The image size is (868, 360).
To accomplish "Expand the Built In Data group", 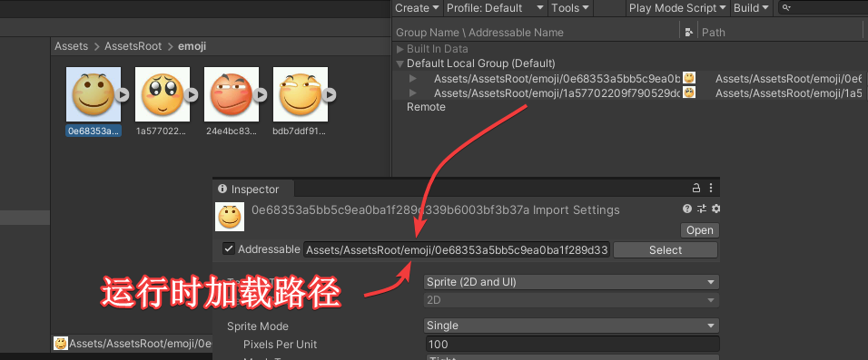I will pyautogui.click(x=400, y=49).
